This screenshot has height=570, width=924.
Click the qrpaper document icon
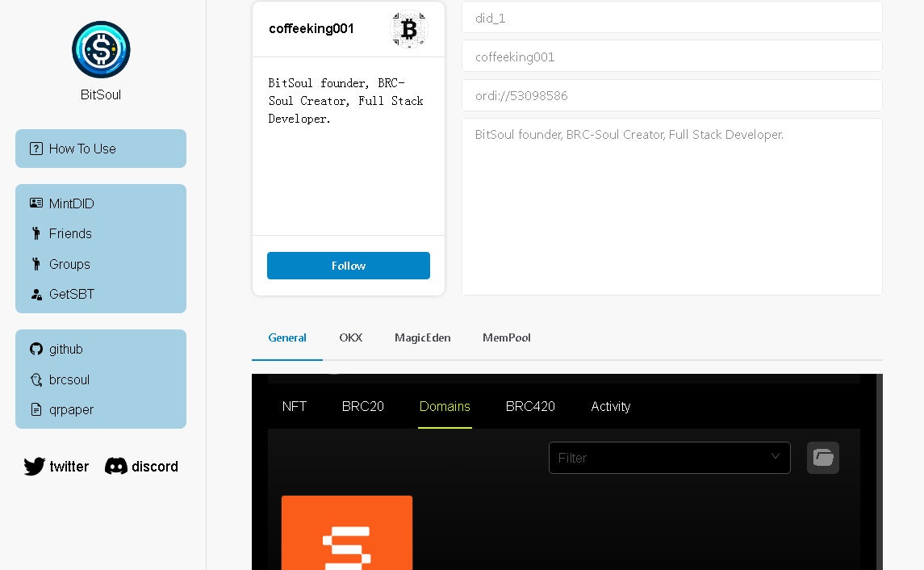(x=36, y=409)
